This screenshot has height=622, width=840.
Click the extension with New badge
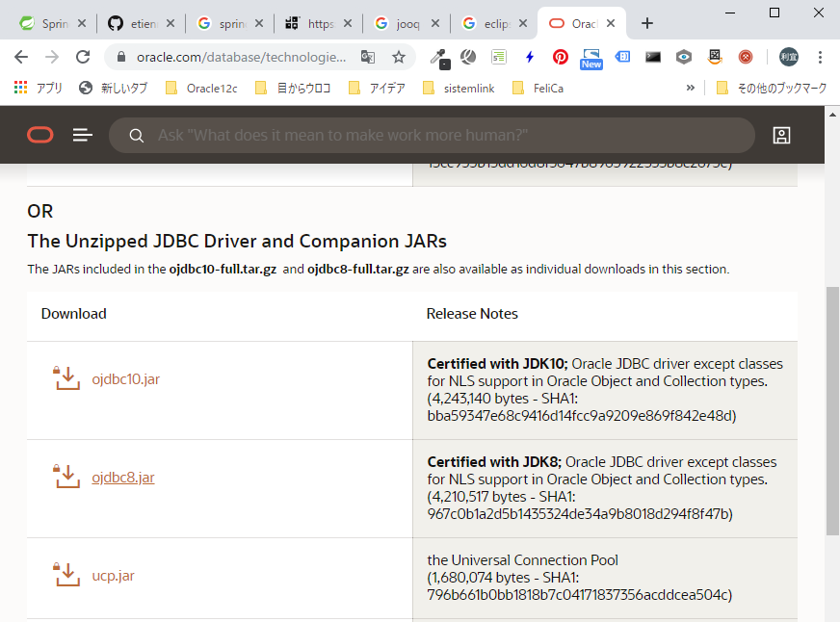(x=591, y=59)
